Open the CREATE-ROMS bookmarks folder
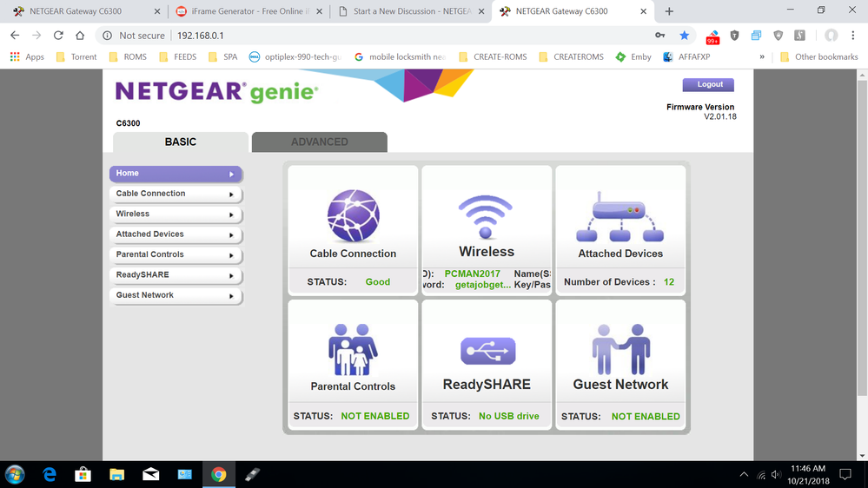 tap(493, 57)
